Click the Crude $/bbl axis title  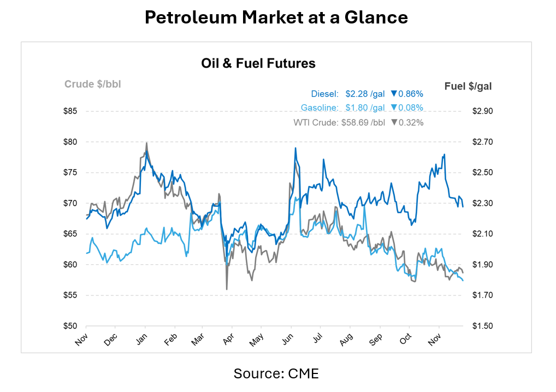click(93, 84)
